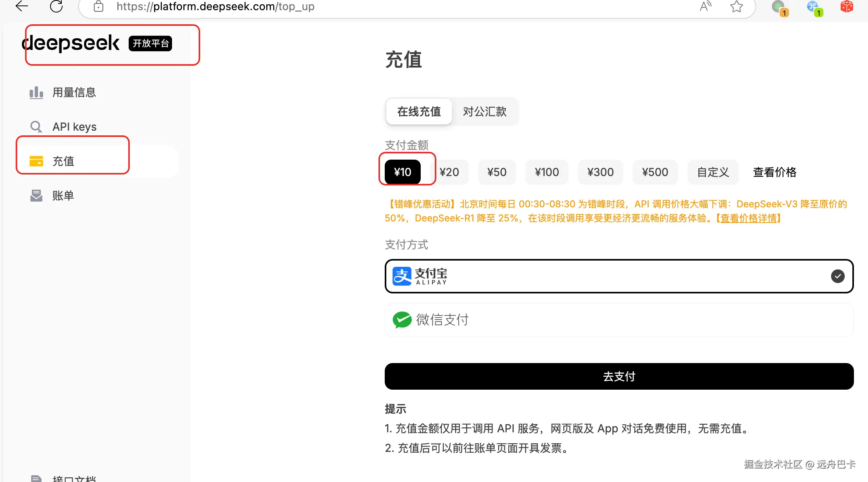Select the 自定义 custom amount option
Image resolution: width=868 pixels, height=482 pixels.
pos(713,172)
